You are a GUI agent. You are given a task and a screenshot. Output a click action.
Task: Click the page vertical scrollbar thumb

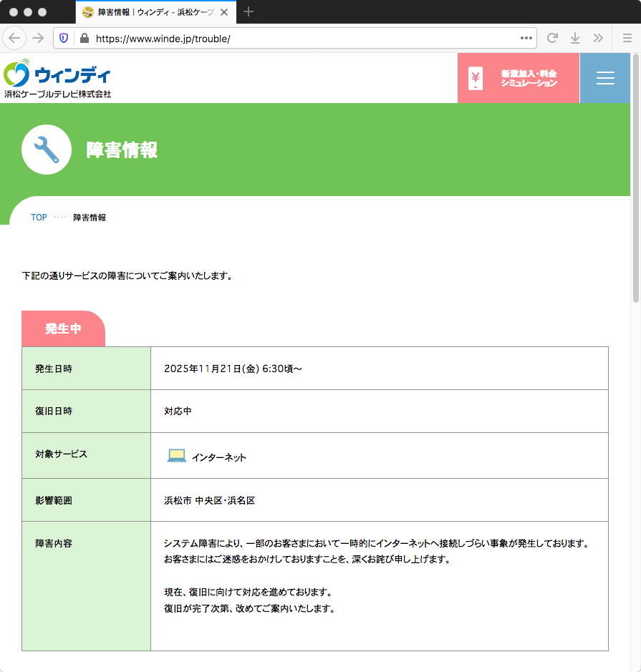[x=636, y=178]
